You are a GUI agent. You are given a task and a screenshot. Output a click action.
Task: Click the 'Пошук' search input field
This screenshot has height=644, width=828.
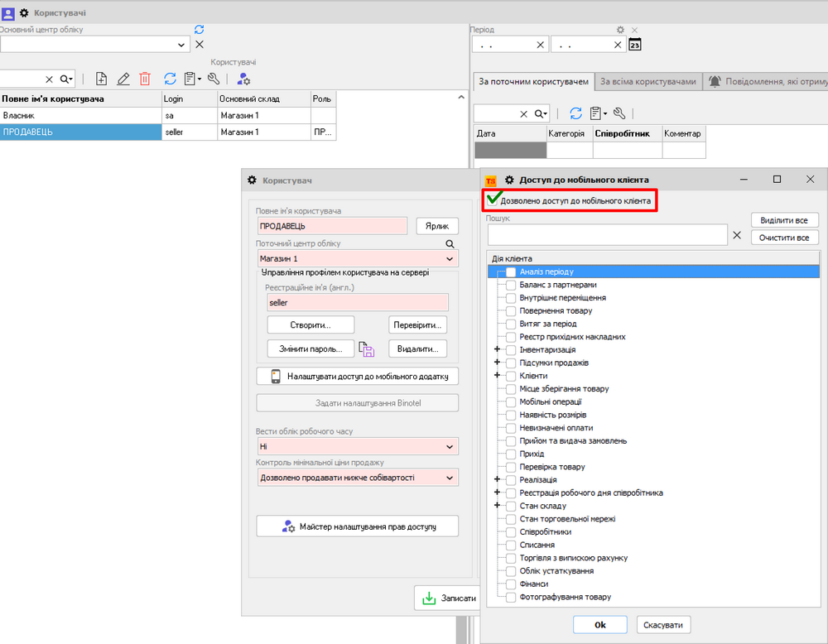tap(607, 235)
